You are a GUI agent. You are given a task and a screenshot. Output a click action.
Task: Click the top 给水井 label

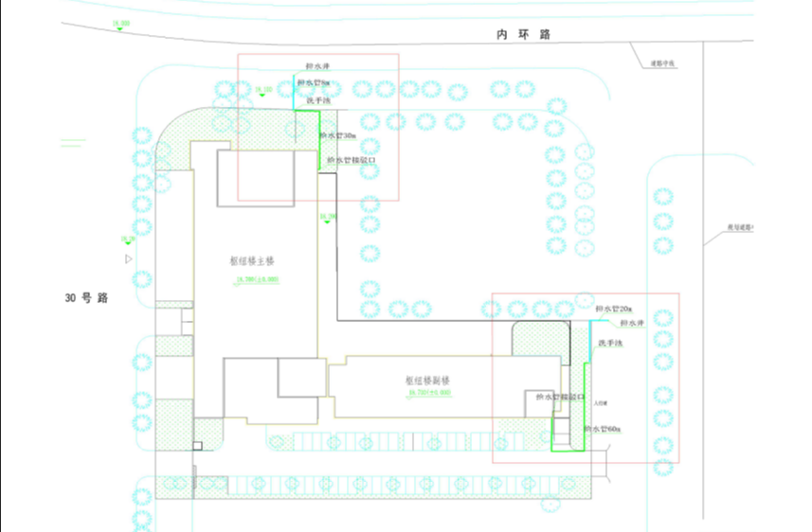pyautogui.click(x=316, y=67)
